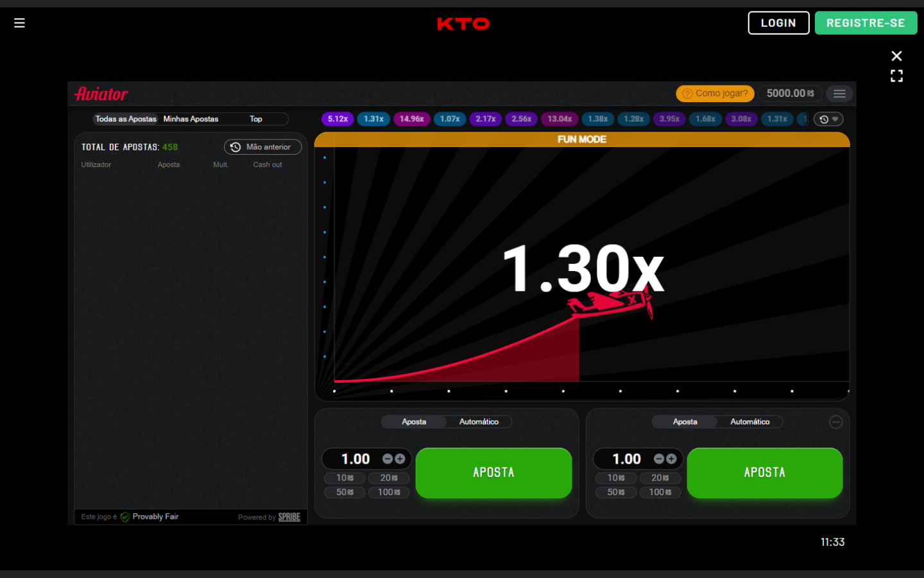Show Mão anterior previous hand
The width and height of the screenshot is (924, 578).
coord(262,147)
